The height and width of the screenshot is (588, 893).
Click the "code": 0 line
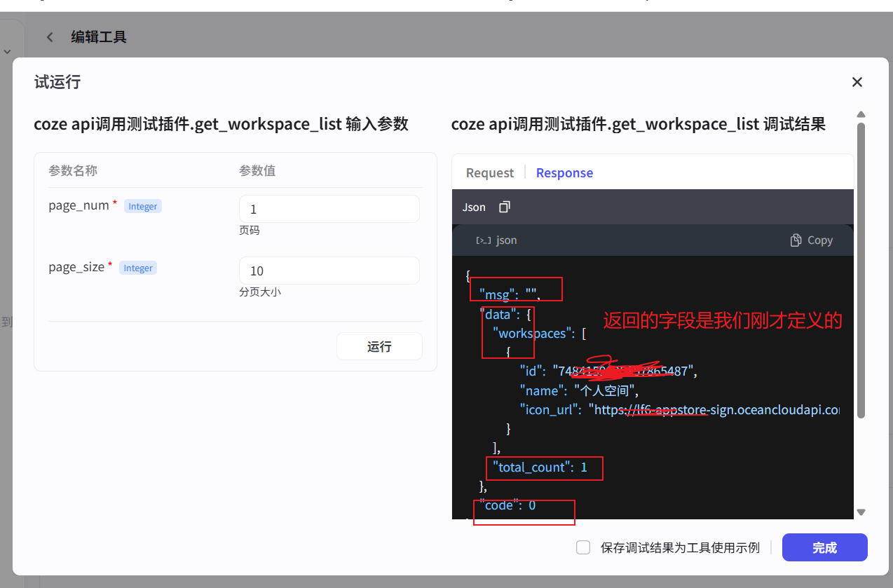[507, 505]
